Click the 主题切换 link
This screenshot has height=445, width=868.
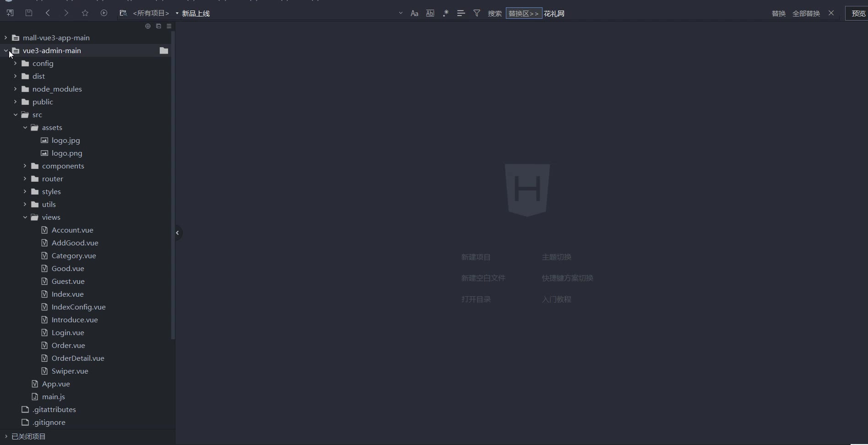pos(557,257)
